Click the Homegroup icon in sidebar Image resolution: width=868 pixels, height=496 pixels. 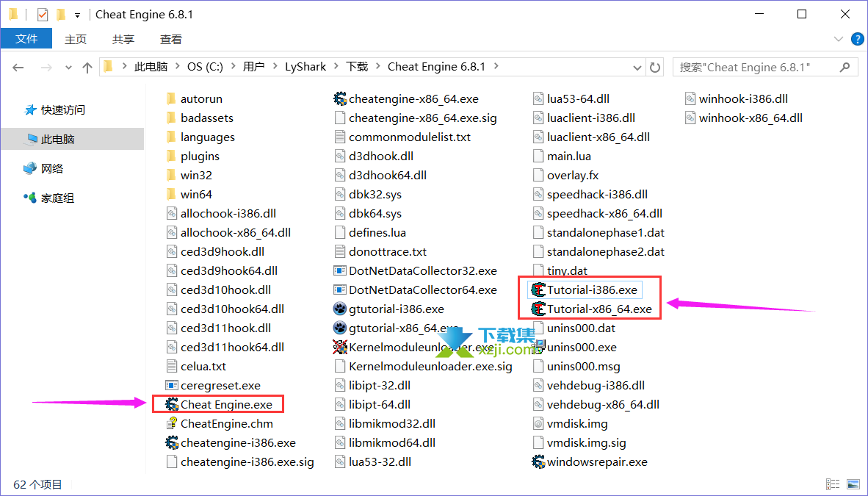(30, 198)
